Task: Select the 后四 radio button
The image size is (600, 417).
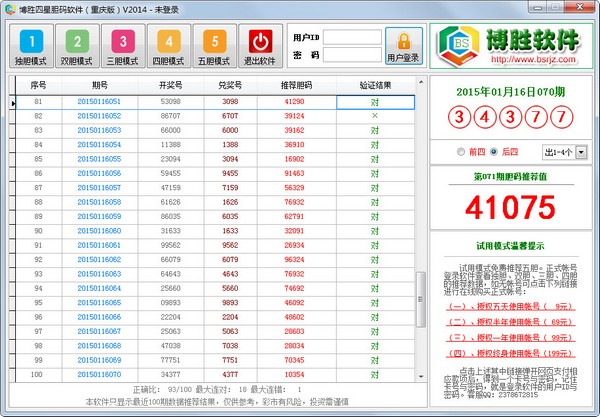Action: click(x=494, y=152)
